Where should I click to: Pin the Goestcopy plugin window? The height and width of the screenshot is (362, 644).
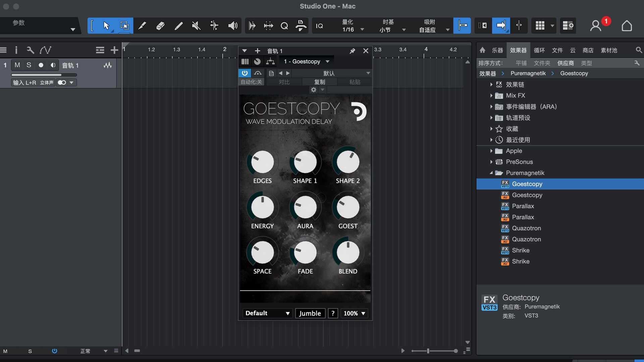point(352,51)
